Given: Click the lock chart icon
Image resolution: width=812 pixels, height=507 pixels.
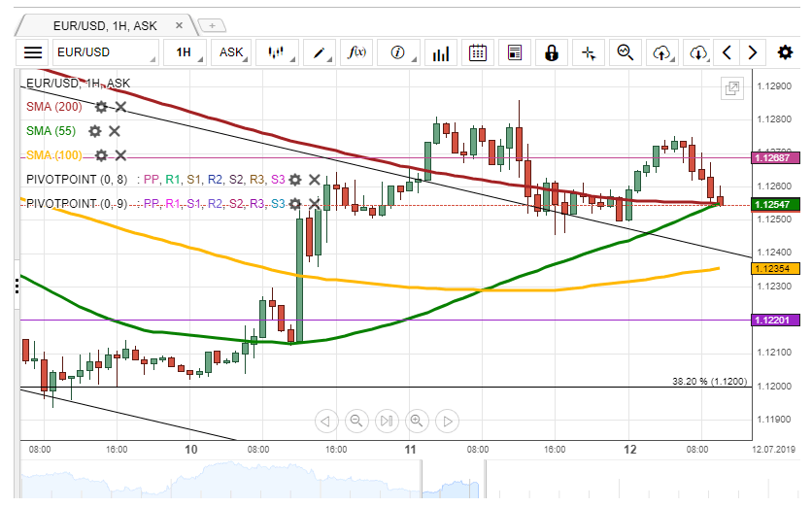Looking at the screenshot, I should (552, 52).
